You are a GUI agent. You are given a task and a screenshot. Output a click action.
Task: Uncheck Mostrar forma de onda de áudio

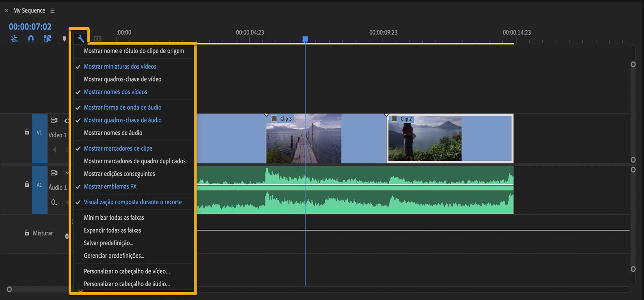122,108
